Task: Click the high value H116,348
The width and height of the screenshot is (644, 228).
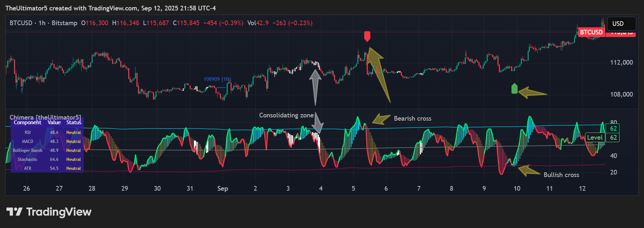Action: coord(125,23)
